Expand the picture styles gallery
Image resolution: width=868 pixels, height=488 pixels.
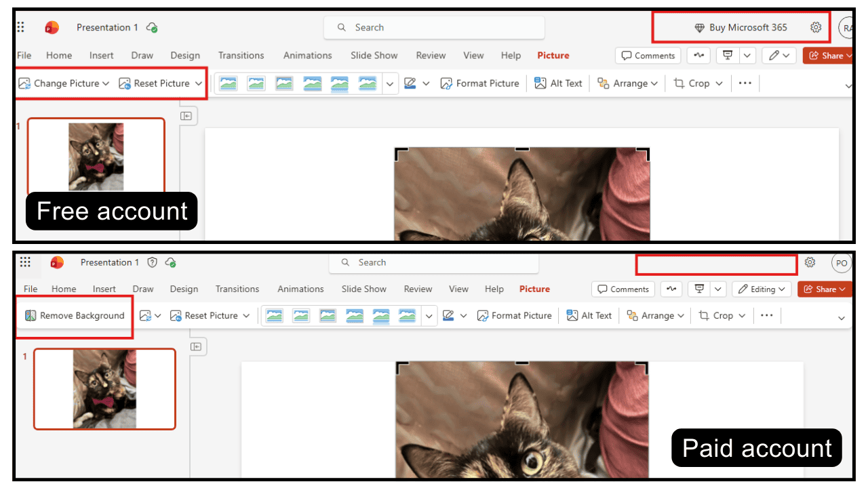(391, 83)
